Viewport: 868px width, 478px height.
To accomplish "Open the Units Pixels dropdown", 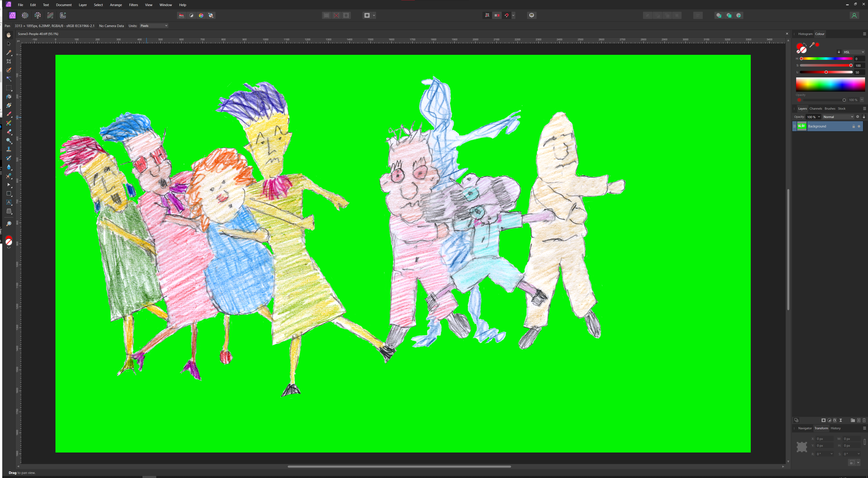I will (x=154, y=26).
